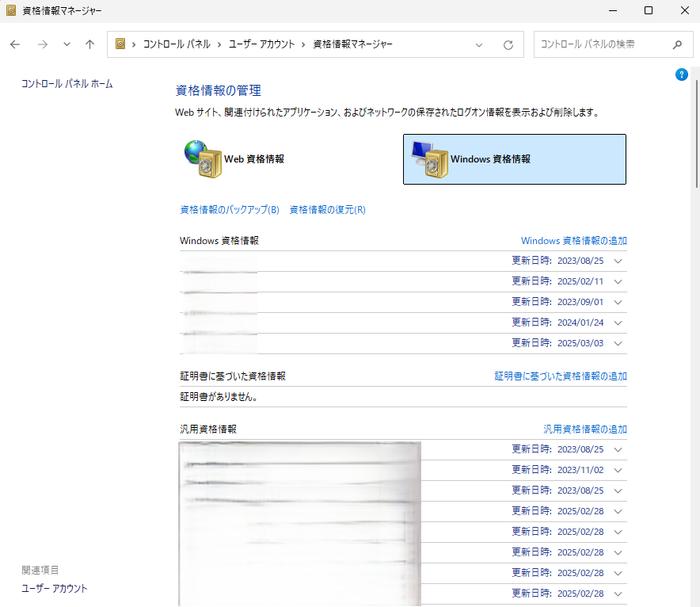The height and width of the screenshot is (607, 700).
Task: Open 資格情報のバックアップ(B) link
Action: pos(230,210)
